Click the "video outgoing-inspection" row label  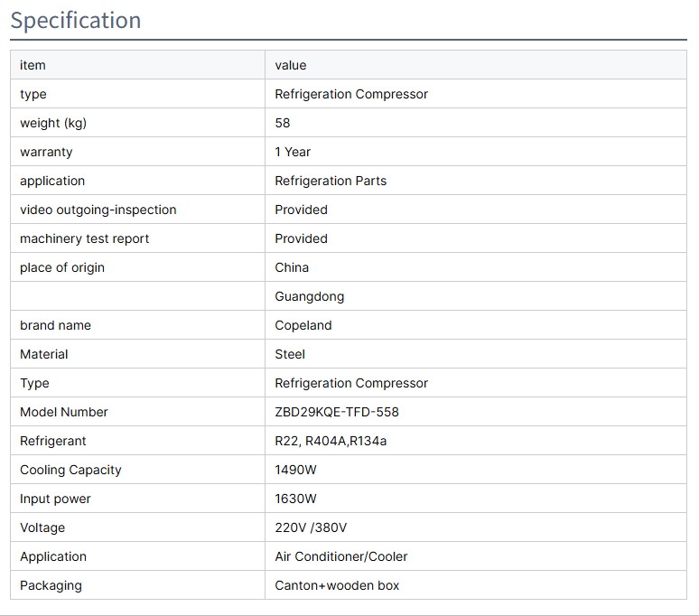[98, 210]
